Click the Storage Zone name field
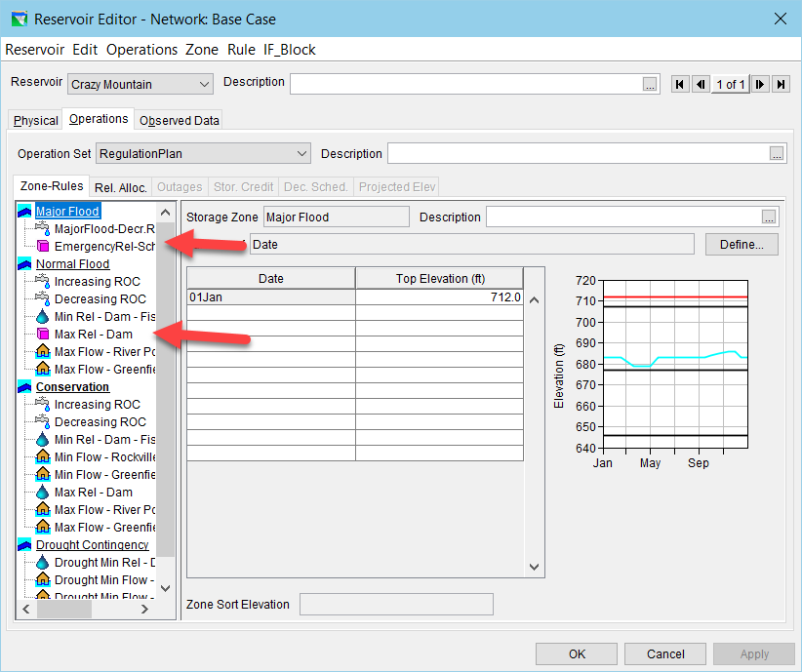 point(337,217)
